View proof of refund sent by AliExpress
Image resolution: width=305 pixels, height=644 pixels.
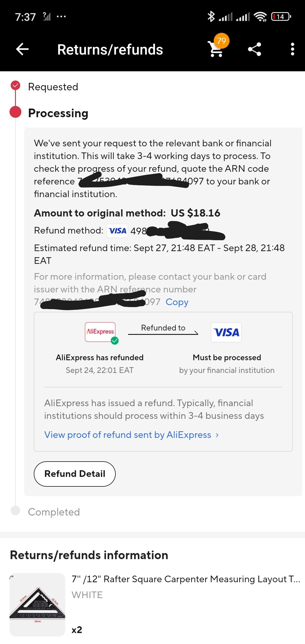pyautogui.click(x=128, y=435)
